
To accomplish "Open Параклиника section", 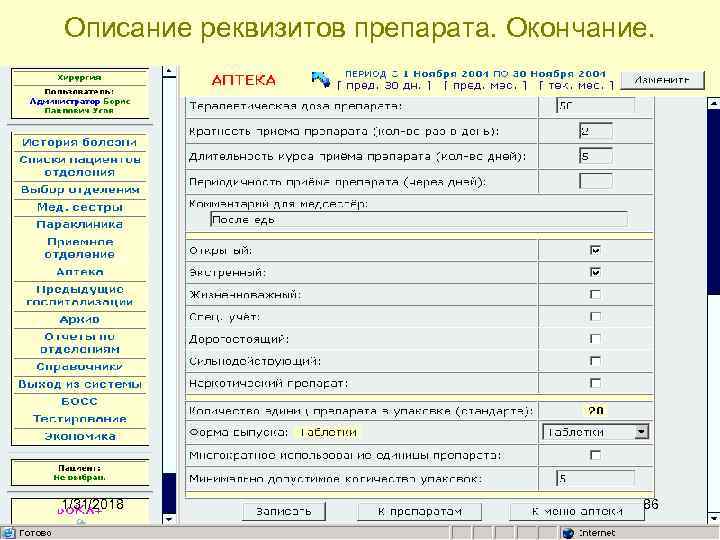I will (x=79, y=225).
